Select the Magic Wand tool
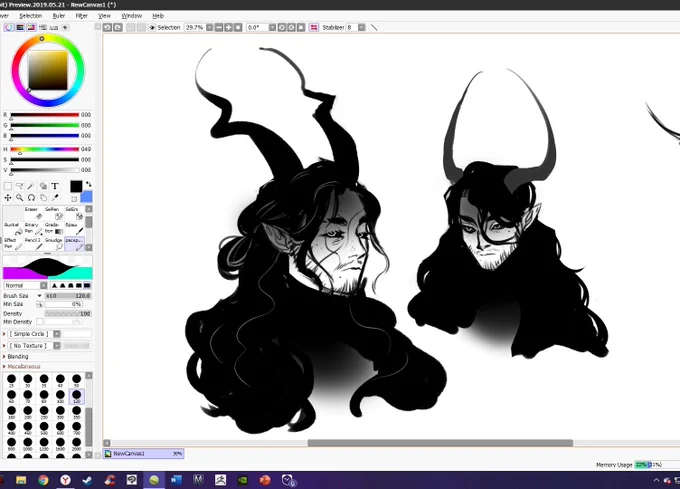 pyautogui.click(x=31, y=186)
